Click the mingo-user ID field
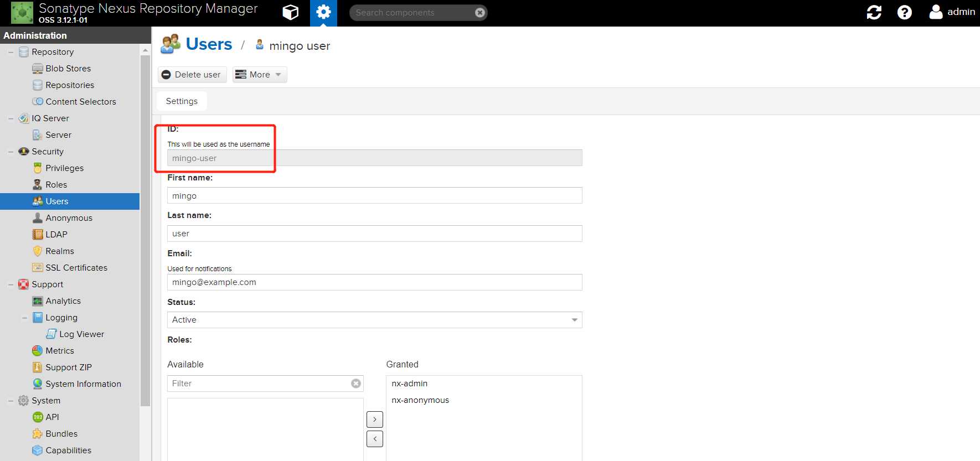980x461 pixels. [374, 158]
